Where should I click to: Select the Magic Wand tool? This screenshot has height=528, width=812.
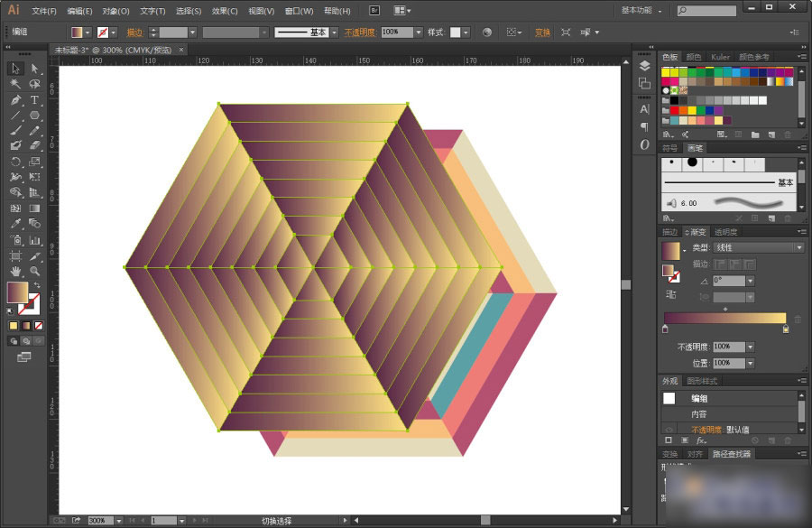pos(15,84)
